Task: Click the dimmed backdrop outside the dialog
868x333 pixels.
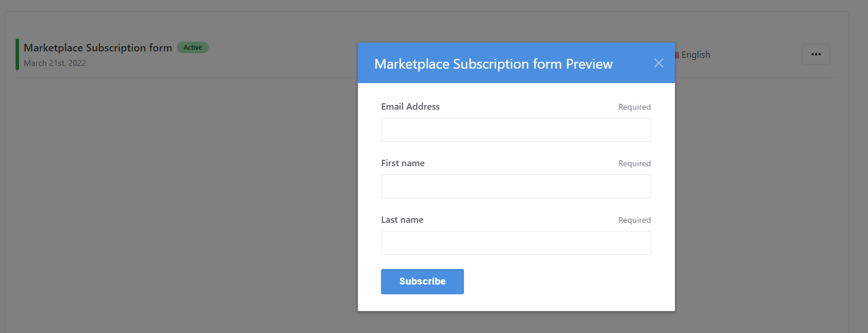Action: 173,202
